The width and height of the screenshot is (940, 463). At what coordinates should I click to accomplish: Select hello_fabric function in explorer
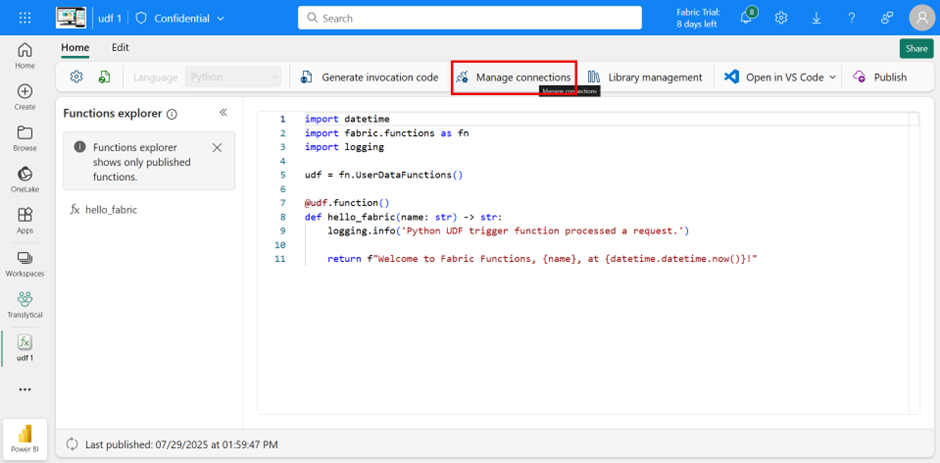click(x=110, y=210)
